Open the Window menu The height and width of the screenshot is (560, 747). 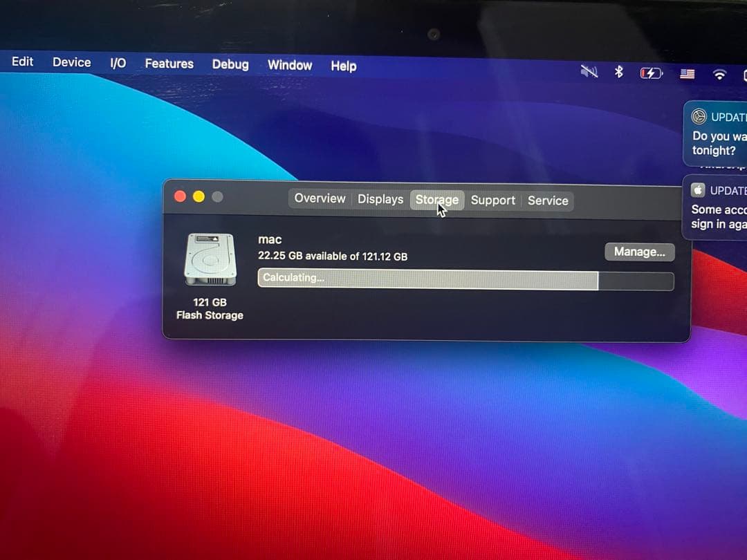pyautogui.click(x=289, y=65)
